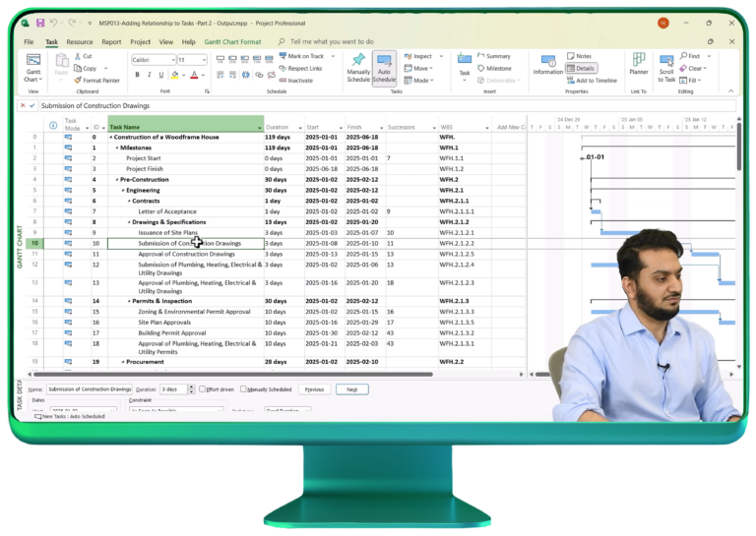Open the Finish column filter dropdown
Viewport: 756px width, 536px height.
[381, 128]
